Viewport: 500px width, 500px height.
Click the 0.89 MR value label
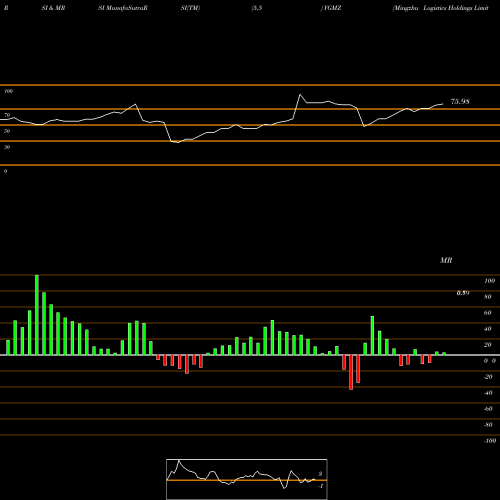(x=463, y=293)
